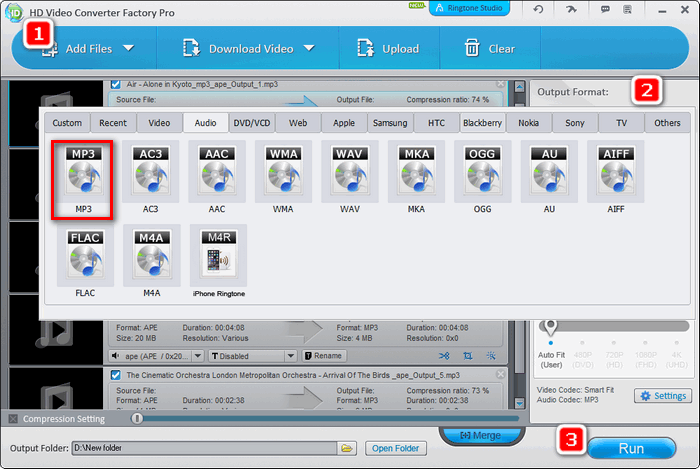Viewport: 700px width, 469px height.
Task: Uncheck the Alone in Kyoto file checkbox
Action: pos(116,84)
